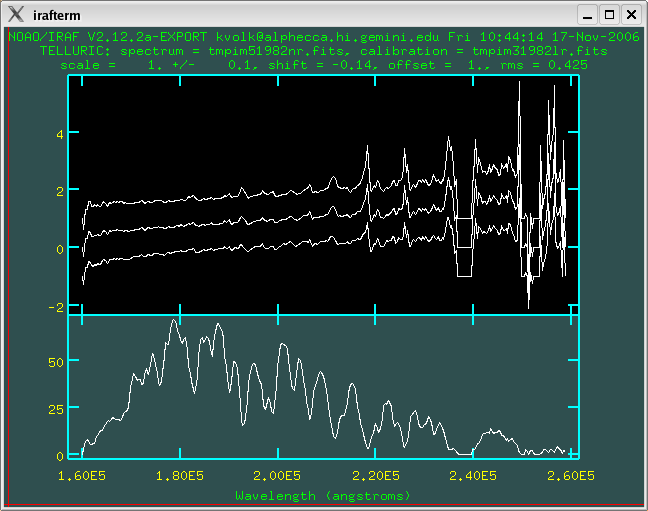Click the lower plot y-axis label 0
Viewport: 648px width, 511px height.
coord(60,456)
